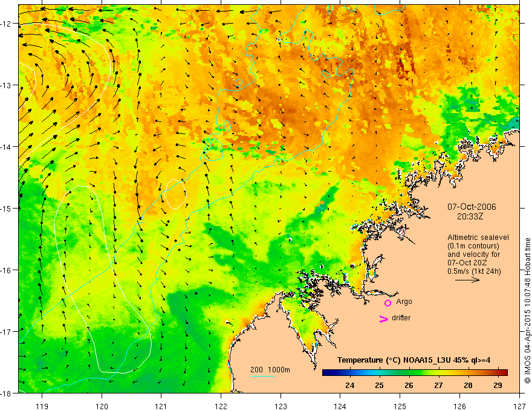Click the '24' colorbar value
This screenshot has width=532, height=411.
(x=350, y=385)
